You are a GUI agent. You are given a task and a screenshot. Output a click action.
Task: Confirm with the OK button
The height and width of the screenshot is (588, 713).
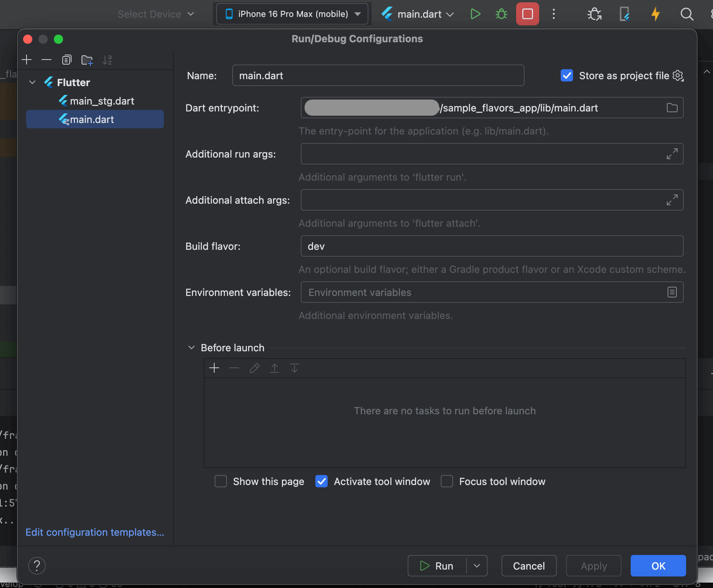[x=658, y=566]
